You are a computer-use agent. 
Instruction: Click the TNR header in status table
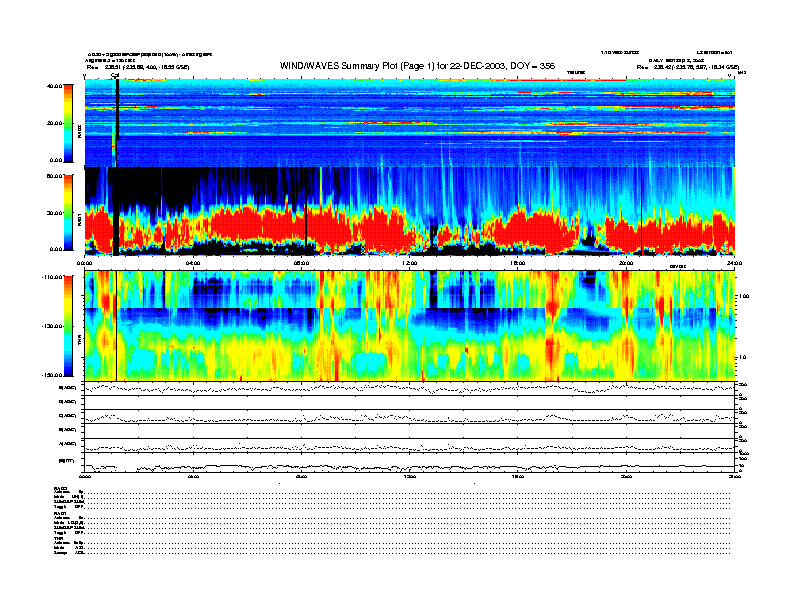click(57, 538)
